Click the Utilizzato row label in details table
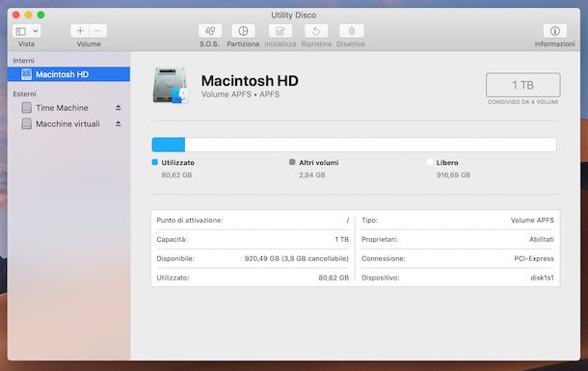The height and width of the screenshot is (371, 588). [173, 278]
